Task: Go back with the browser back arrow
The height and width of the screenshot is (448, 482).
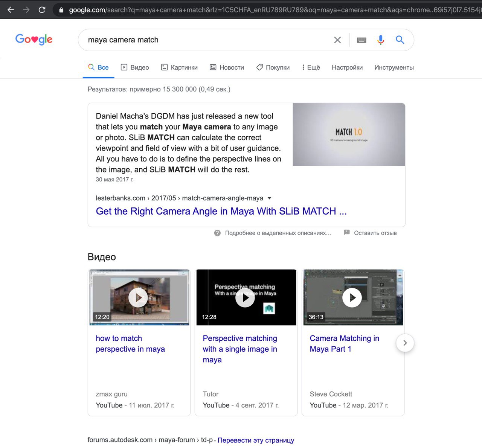Action: 11,10
